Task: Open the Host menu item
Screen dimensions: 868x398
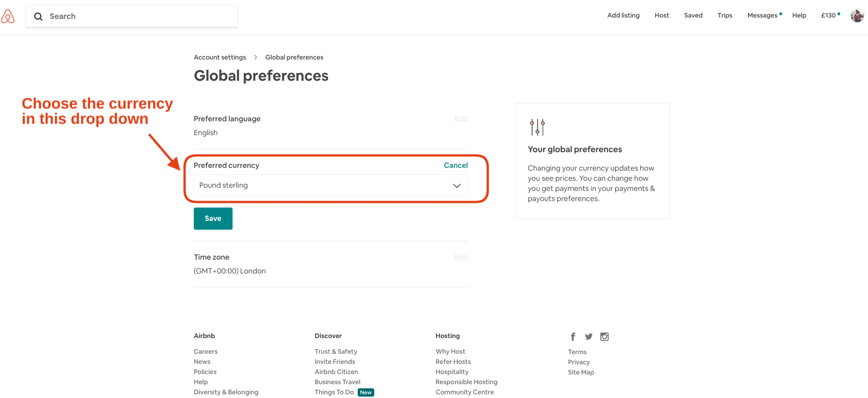Action: tap(662, 15)
